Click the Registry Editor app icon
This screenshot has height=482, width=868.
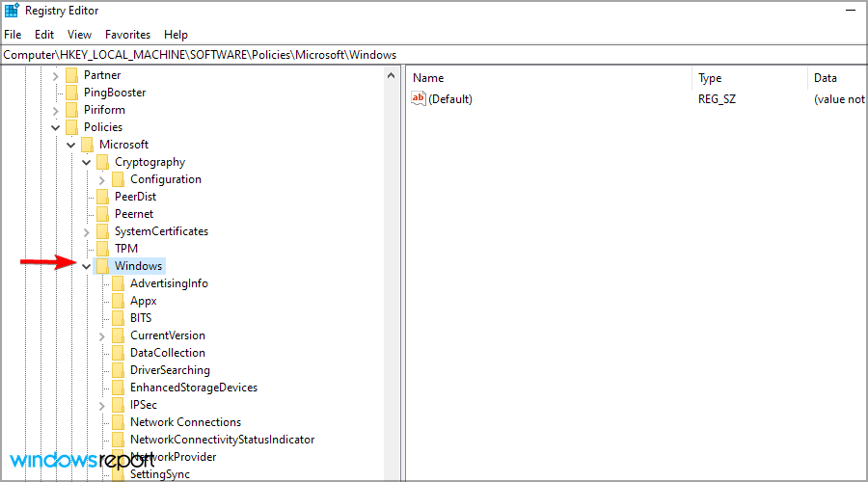12,11
